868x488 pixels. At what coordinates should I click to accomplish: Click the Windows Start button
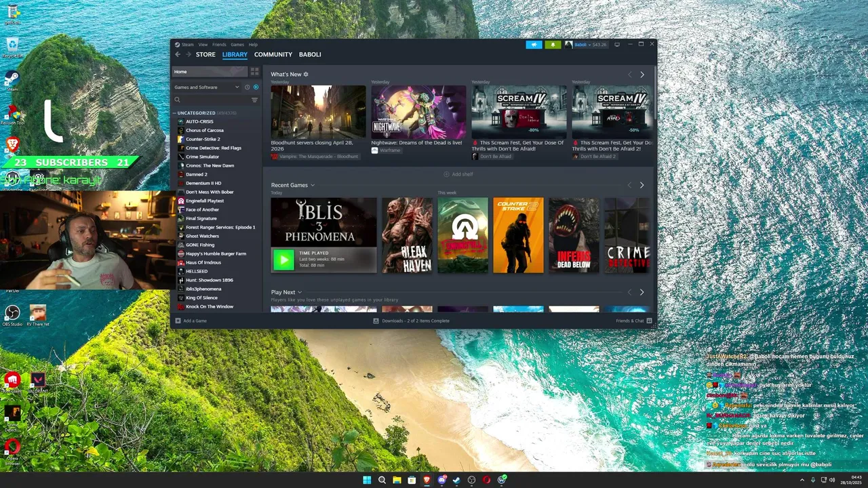coord(367,480)
